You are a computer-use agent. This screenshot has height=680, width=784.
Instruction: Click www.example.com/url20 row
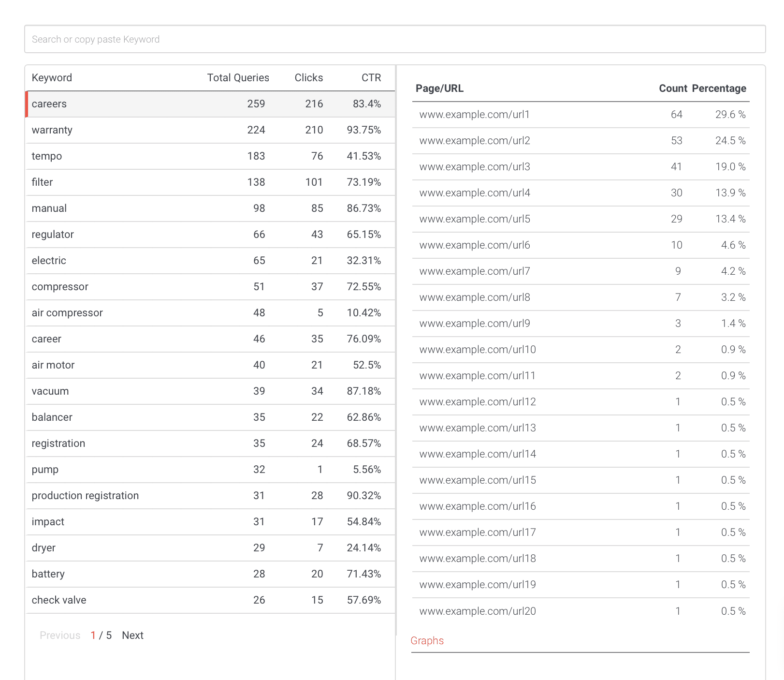[x=581, y=611]
